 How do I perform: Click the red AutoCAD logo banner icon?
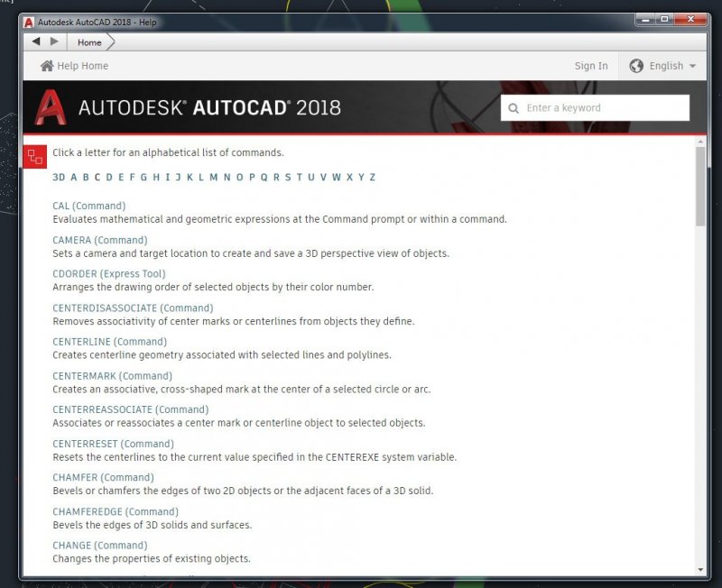point(51,107)
